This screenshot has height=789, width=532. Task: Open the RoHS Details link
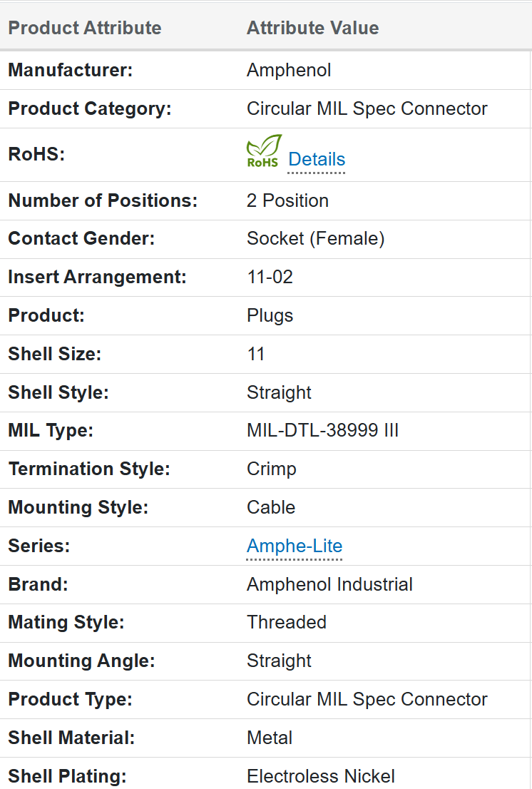tap(317, 160)
